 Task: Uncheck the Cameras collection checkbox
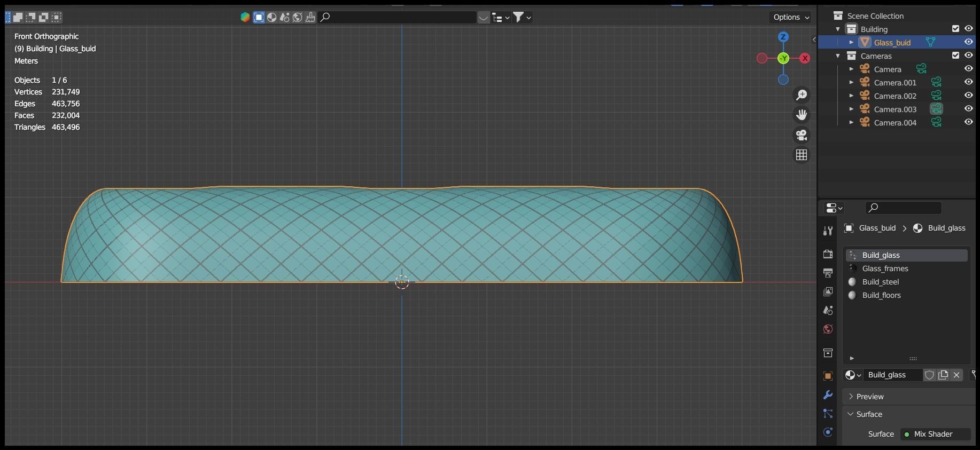point(956,56)
